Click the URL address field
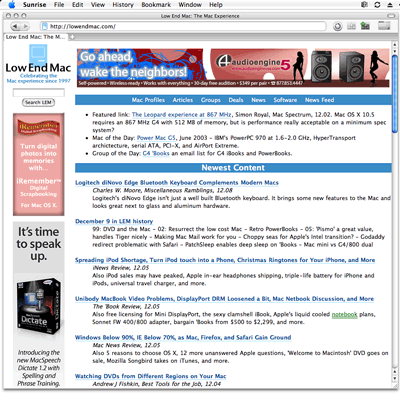Viewport: 400px width, 400px height. [x=183, y=26]
